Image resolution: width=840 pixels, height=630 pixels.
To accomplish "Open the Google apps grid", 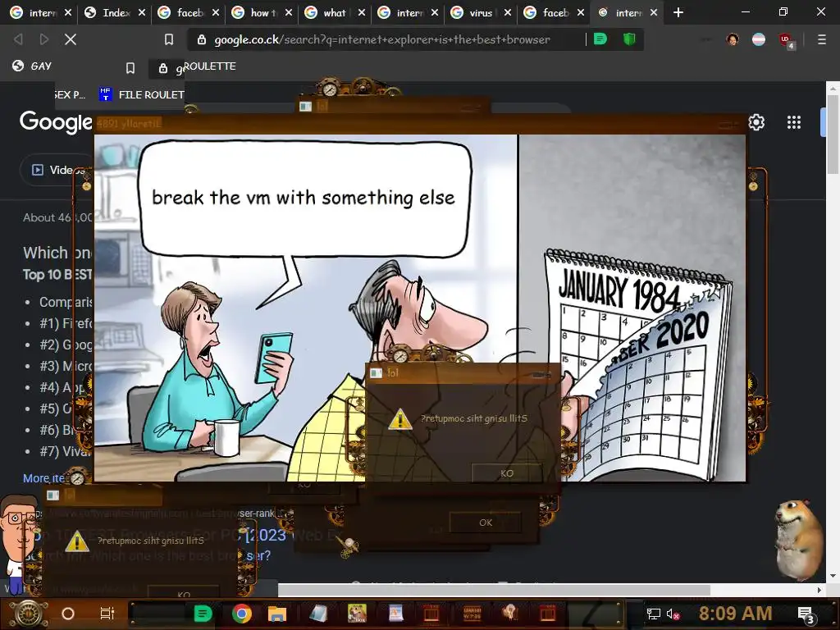I will pyautogui.click(x=794, y=122).
